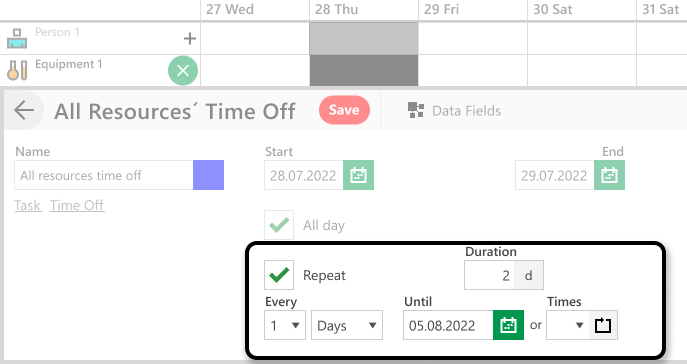This screenshot has height=364, width=687.
Task: Remove Equipment 1 with the green X
Action: (183, 70)
